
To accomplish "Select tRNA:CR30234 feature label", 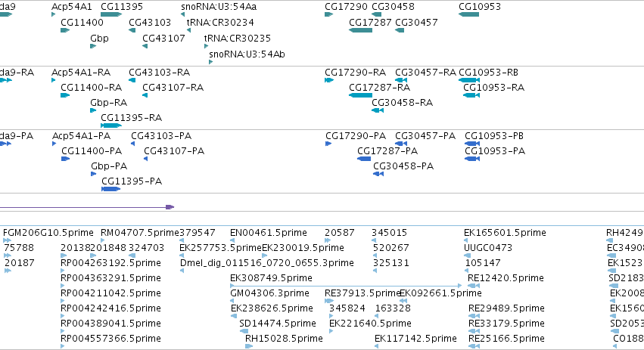I will point(220,23).
